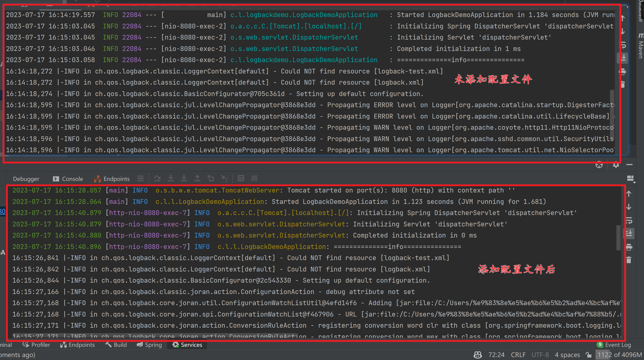Click print icon in upper console gutter

(x=623, y=72)
